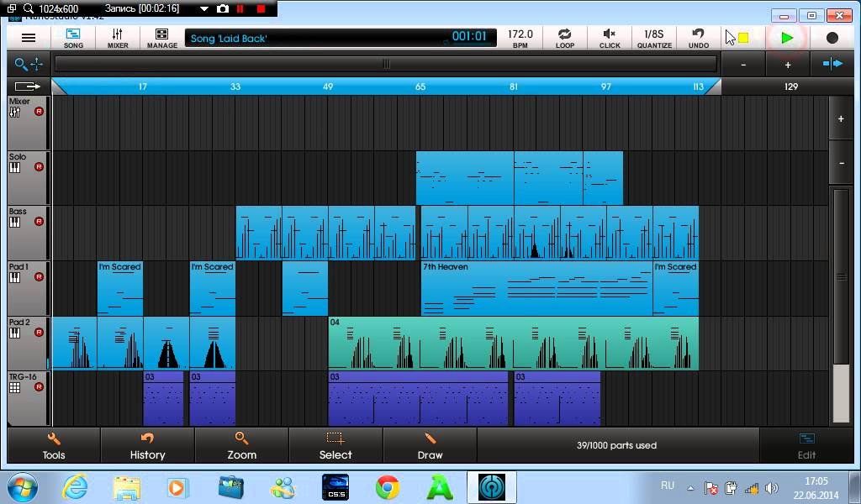The height and width of the screenshot is (504, 861).
Task: Open the 172.0 BPM tempo setting
Action: 520,38
